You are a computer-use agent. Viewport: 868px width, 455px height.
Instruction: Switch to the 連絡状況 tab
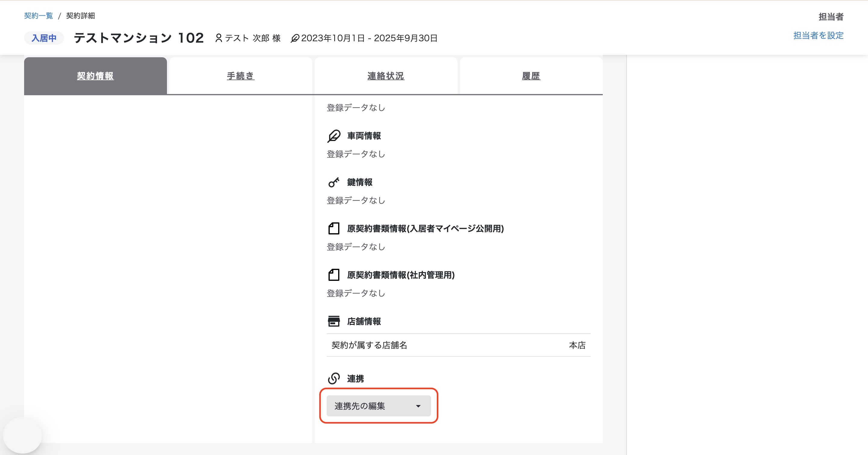tap(386, 76)
